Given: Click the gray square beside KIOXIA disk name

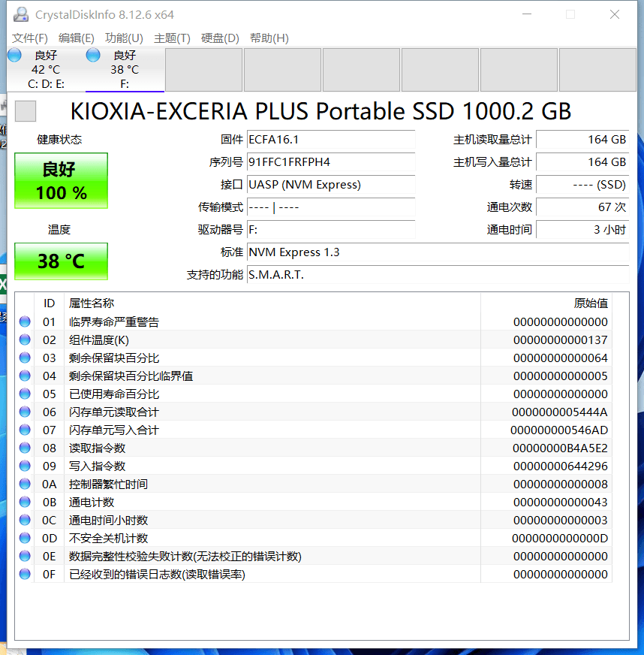Looking at the screenshot, I should click(26, 111).
